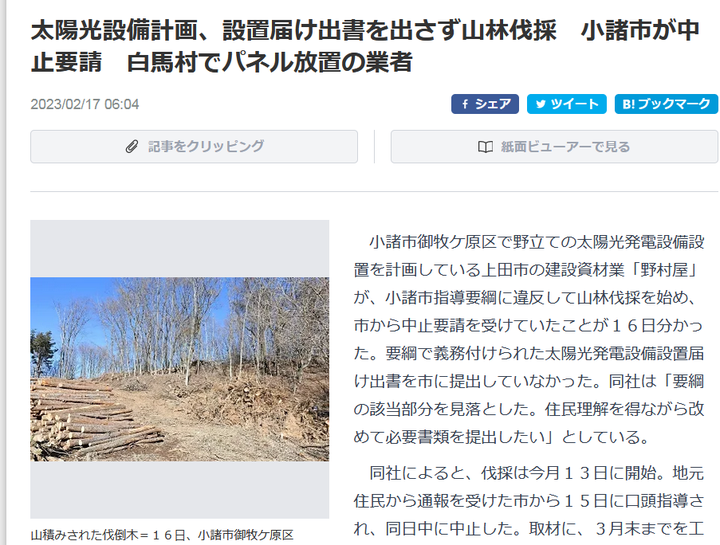Open 紙面ビューアーで見る viewer
Image resolution: width=720 pixels, height=545 pixels.
(554, 146)
